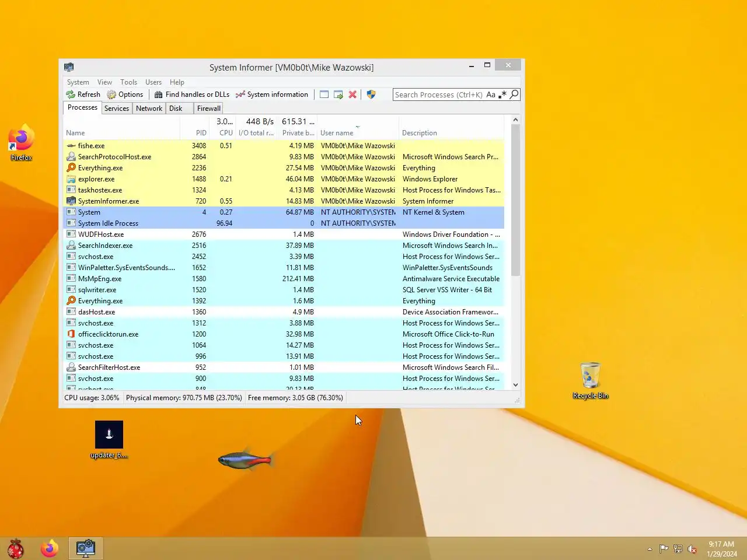Click the neon tetra fish on desktop

pos(246,460)
